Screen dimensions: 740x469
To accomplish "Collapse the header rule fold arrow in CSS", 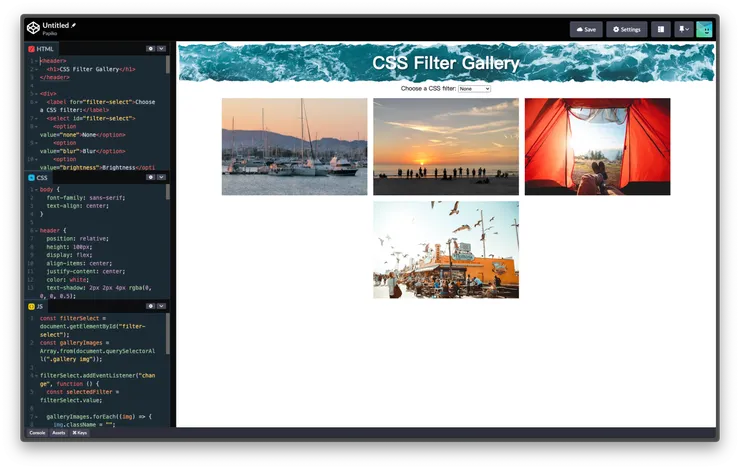I will tap(36, 231).
